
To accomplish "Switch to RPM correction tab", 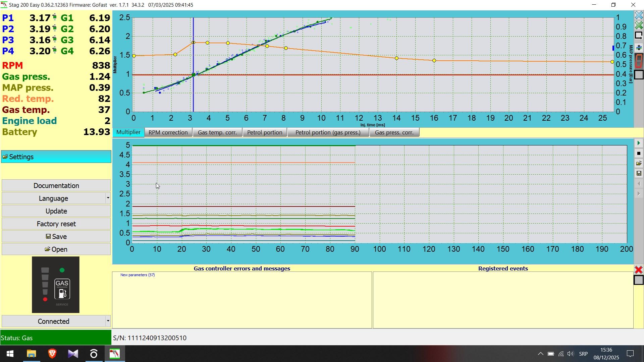I will (168, 132).
